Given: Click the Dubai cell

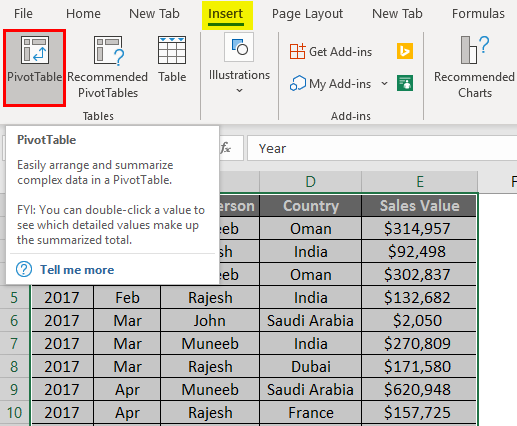Looking at the screenshot, I should coord(311,366).
